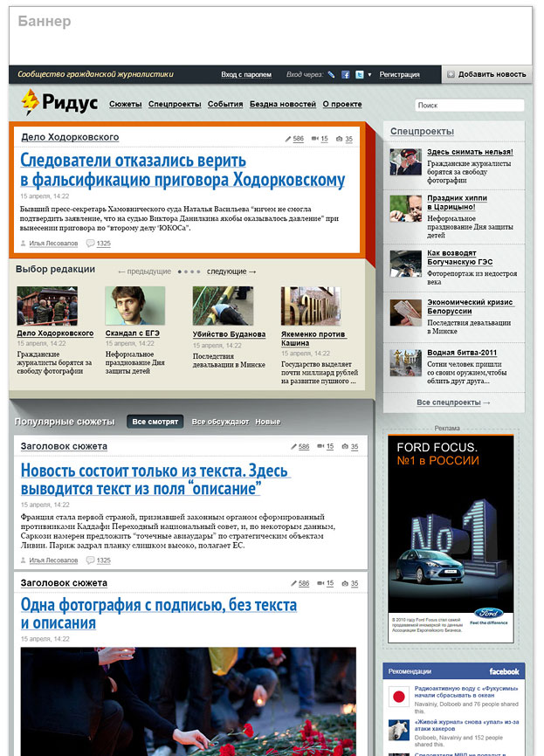544x756 pixels.
Task: Open Скандал с ЕГЭ thumbnail
Action: tap(134, 306)
